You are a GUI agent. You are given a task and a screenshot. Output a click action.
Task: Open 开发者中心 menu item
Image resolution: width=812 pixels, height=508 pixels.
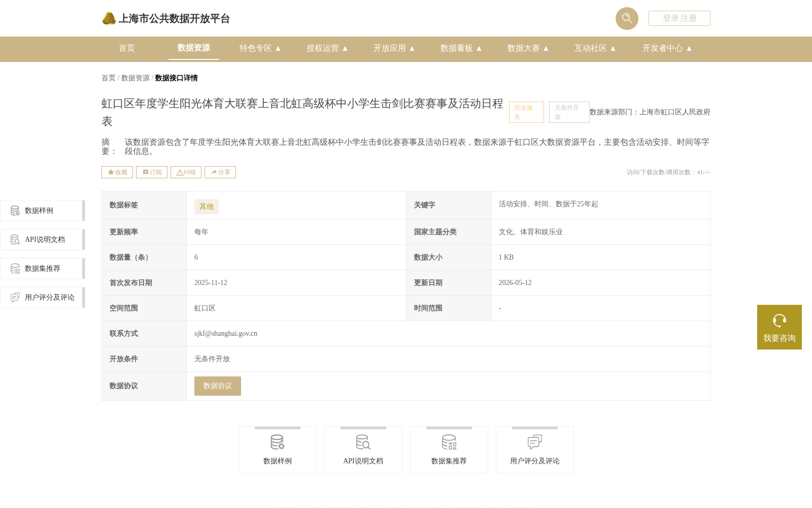coord(663,48)
